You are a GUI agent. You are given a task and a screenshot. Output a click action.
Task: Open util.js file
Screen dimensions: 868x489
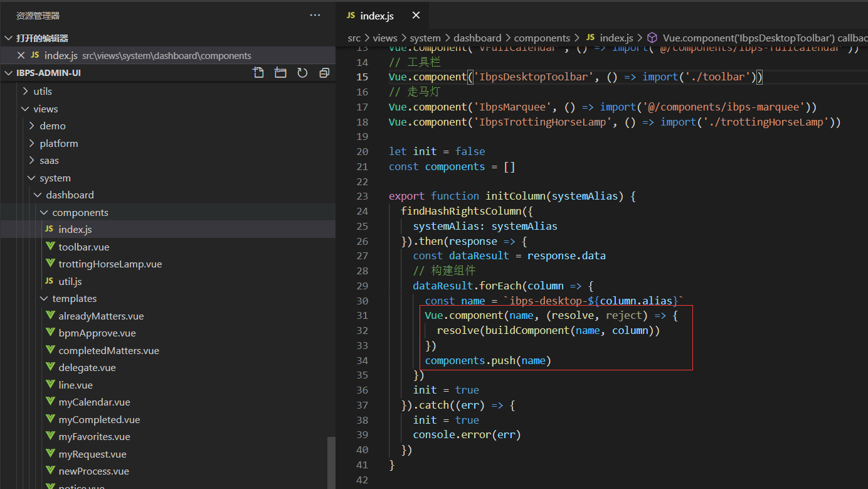click(x=70, y=281)
